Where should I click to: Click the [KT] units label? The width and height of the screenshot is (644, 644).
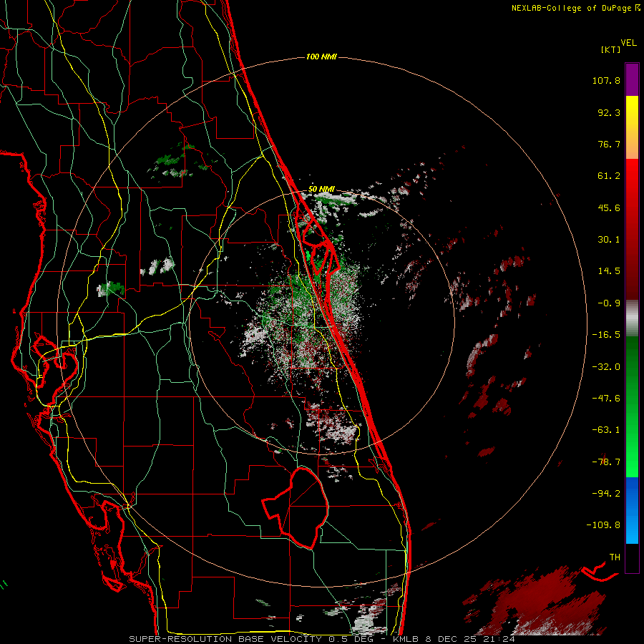coord(611,49)
